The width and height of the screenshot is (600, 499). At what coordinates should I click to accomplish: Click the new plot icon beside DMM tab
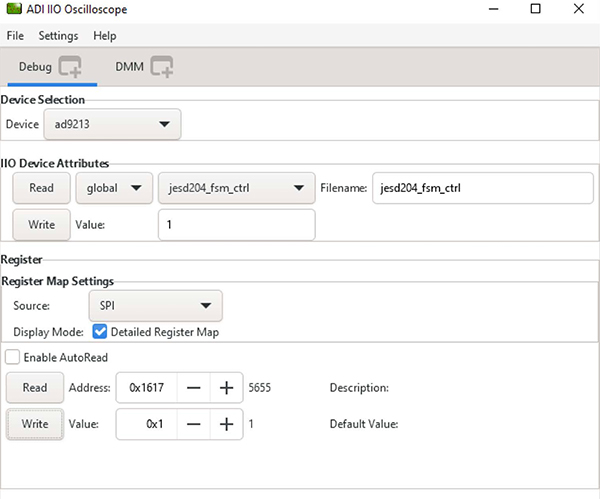(162, 68)
